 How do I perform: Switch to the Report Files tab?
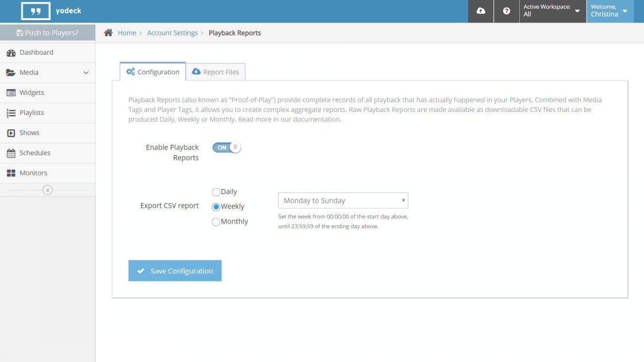[216, 72]
